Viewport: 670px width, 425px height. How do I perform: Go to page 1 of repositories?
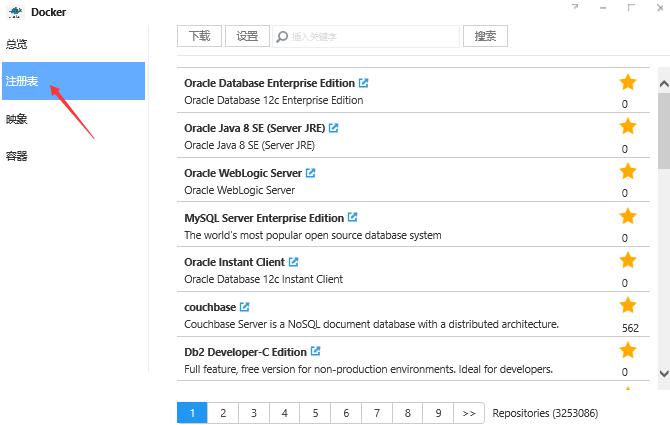192,413
